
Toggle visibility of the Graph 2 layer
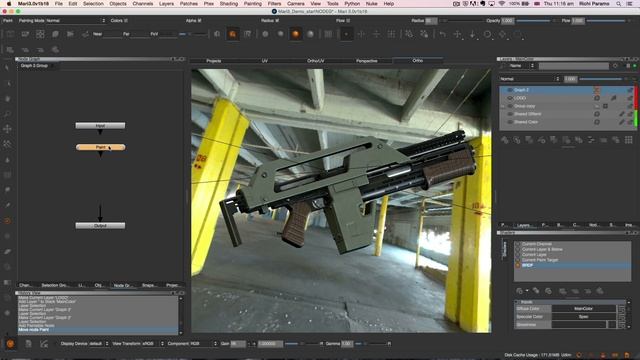tap(510, 90)
